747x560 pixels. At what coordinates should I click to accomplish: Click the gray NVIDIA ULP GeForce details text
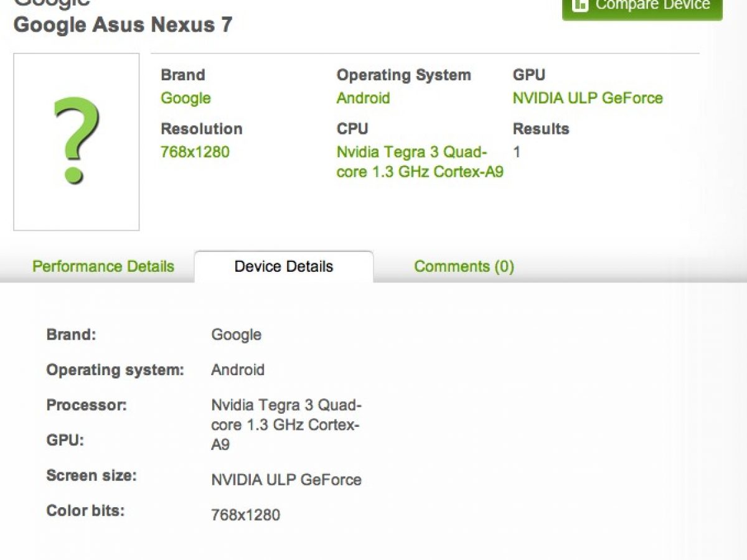[286, 480]
